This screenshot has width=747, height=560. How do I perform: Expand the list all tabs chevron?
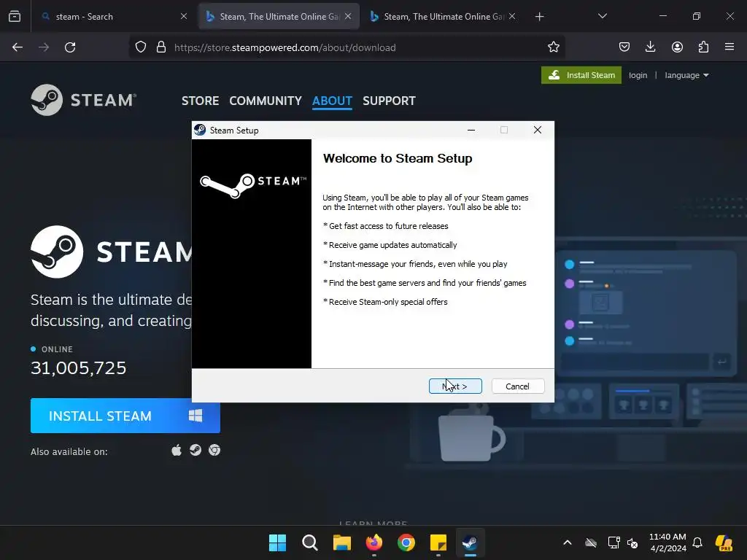tap(602, 17)
